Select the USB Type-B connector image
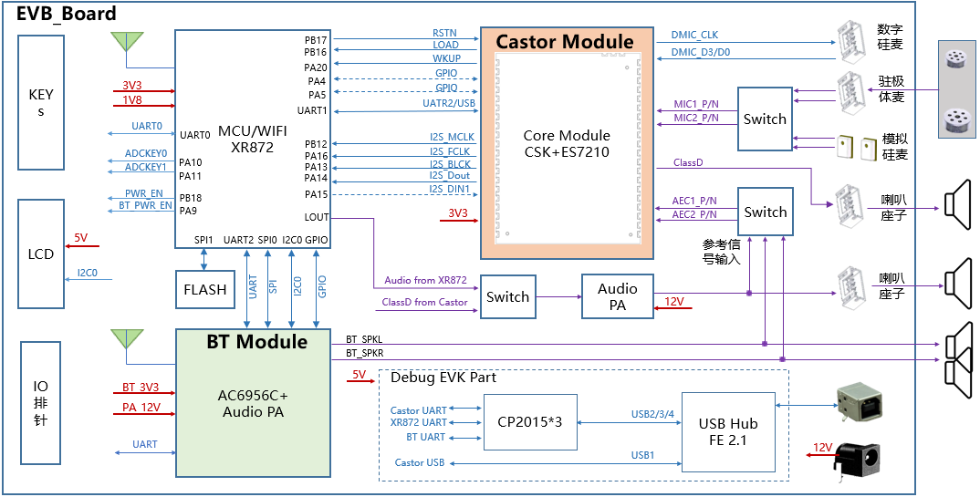Image resolution: width=980 pixels, height=497 pixels. (859, 400)
